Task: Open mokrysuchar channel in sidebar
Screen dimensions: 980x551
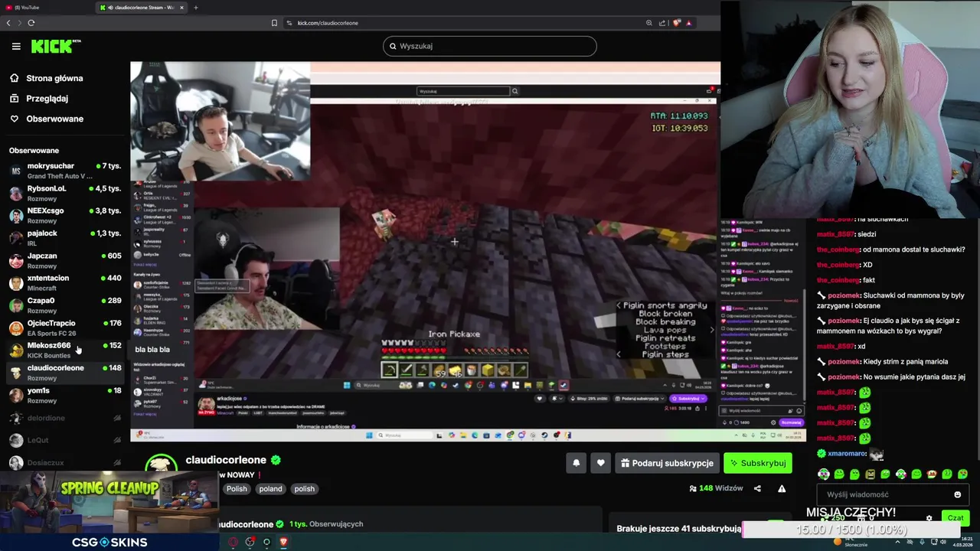Action: (x=65, y=171)
